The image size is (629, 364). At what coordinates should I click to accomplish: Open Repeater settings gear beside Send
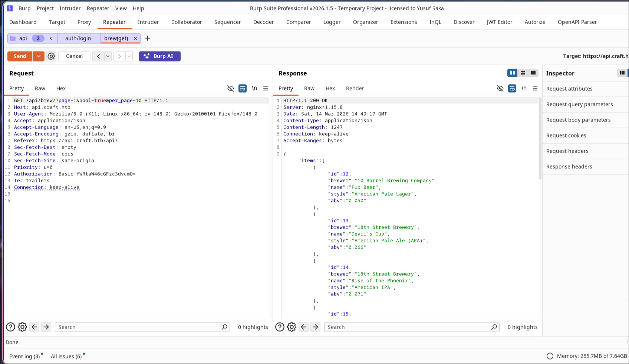51,56
